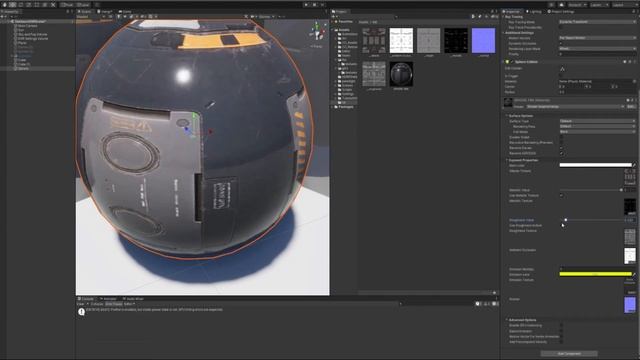640x360 pixels.
Task: Click the Edit Collider icon
Action: click(562, 69)
